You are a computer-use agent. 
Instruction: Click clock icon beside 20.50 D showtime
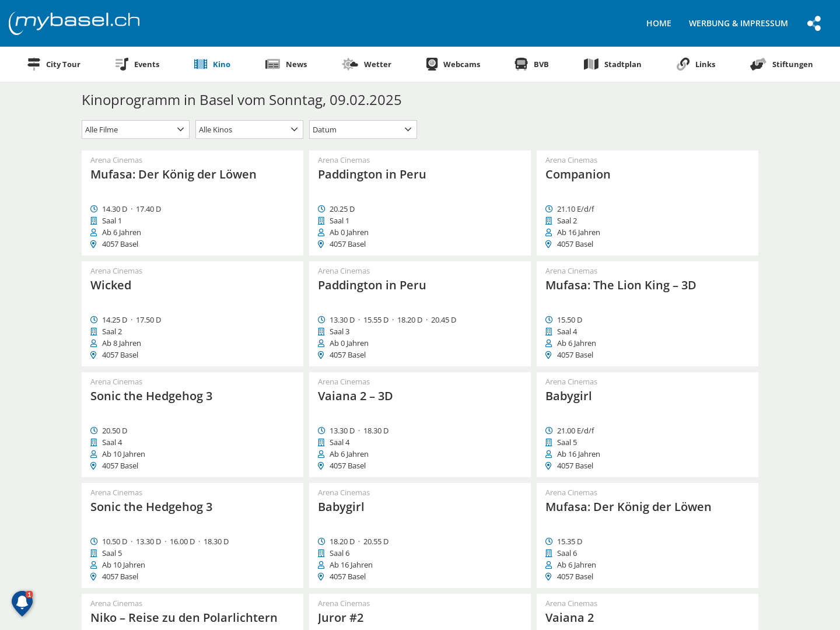(93, 430)
